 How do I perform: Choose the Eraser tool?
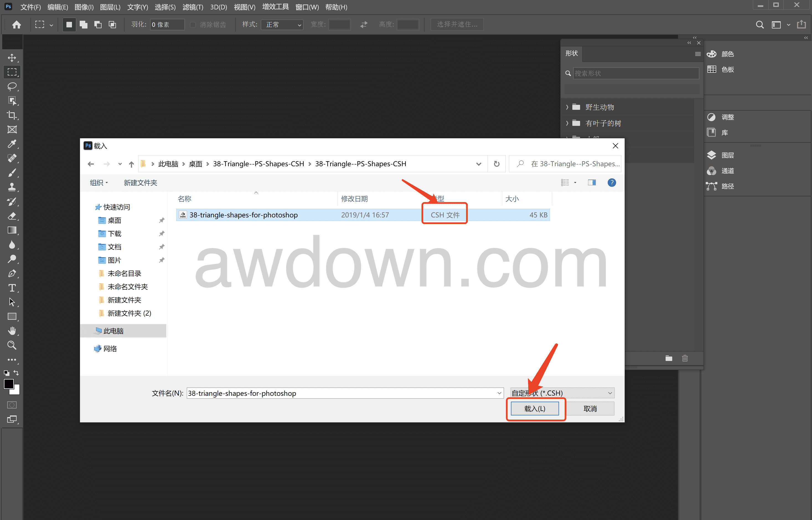12,216
